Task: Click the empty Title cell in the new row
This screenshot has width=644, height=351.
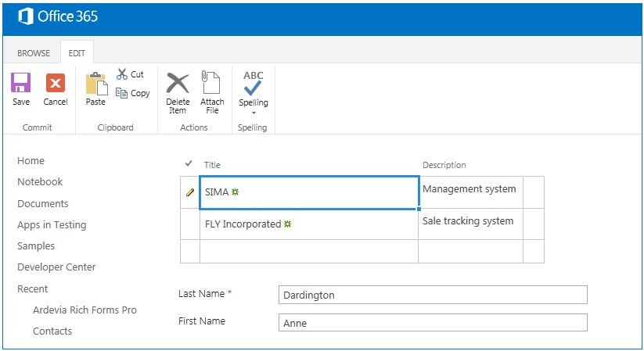Action: (x=309, y=251)
